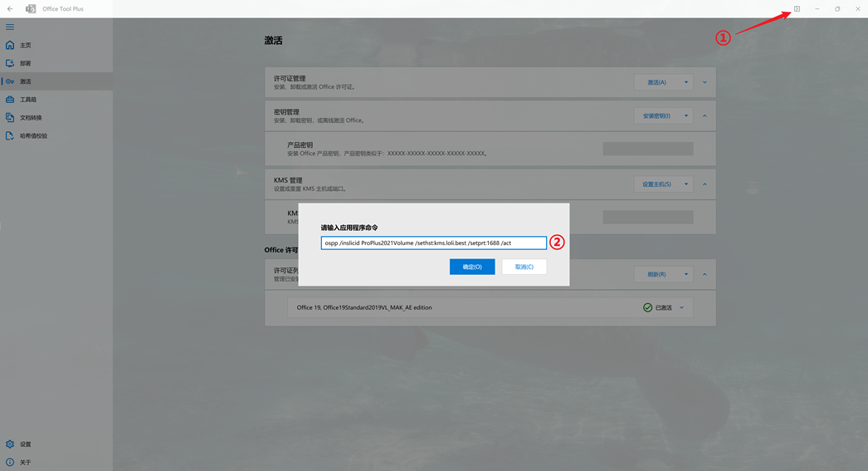This screenshot has width=868, height=471.
Task: Minimize the Office Tool Plus window
Action: tap(817, 9)
